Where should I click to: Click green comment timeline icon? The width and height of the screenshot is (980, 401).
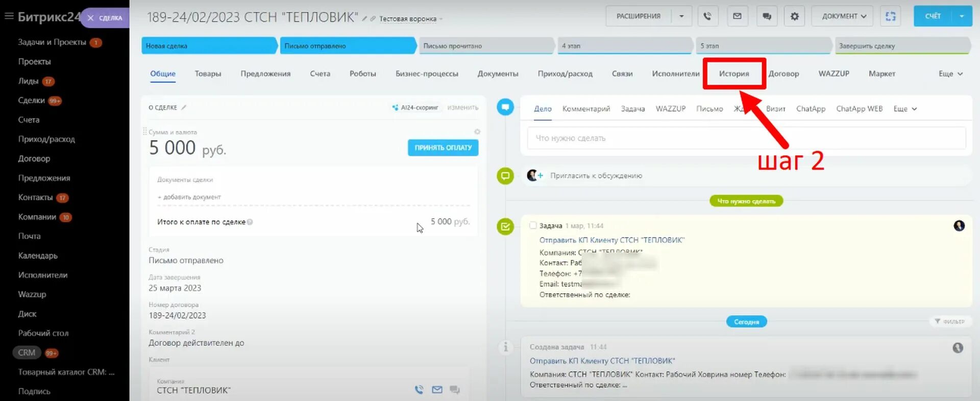point(505,176)
